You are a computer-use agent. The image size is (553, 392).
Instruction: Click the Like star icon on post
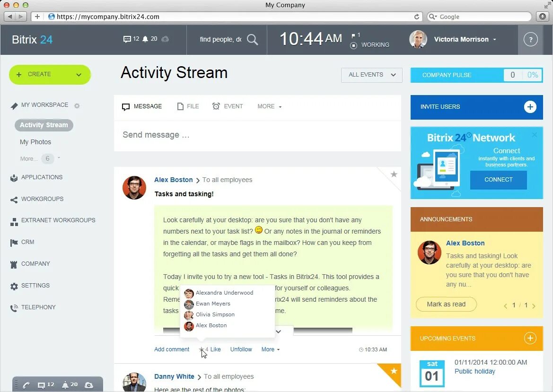[x=202, y=349]
